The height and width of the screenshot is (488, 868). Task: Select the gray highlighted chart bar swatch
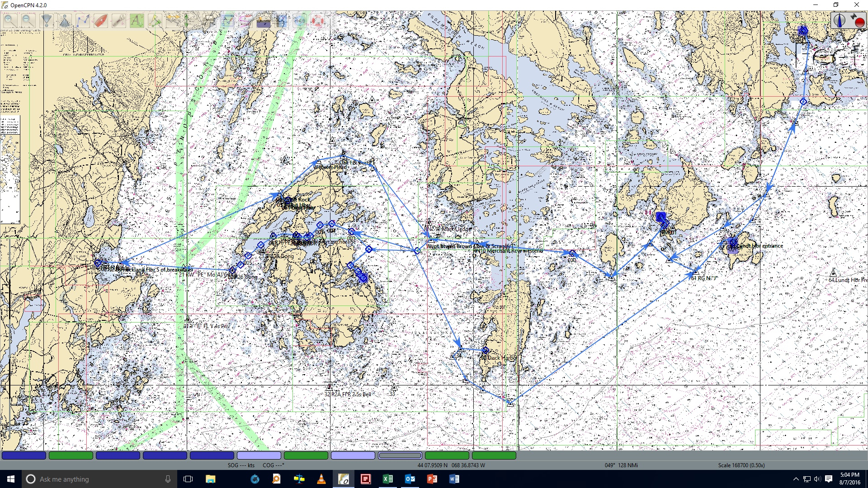tap(400, 455)
